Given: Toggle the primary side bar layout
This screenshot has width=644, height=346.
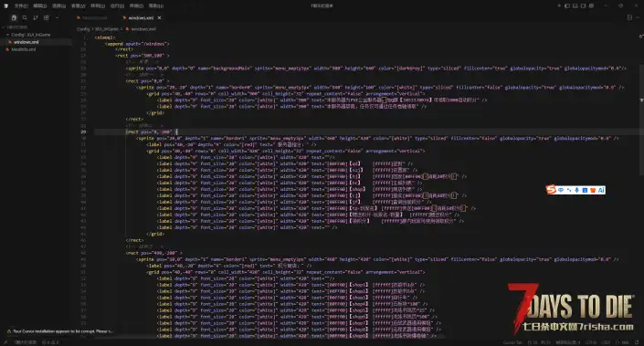Looking at the screenshot, I should tap(566, 5).
